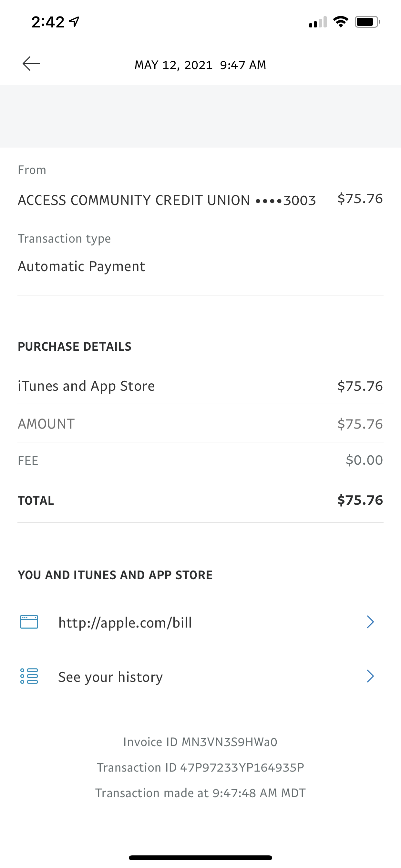Viewport: 401px width, 868px height.
Task: Click the list icon beside See your history
Action: 29,676
